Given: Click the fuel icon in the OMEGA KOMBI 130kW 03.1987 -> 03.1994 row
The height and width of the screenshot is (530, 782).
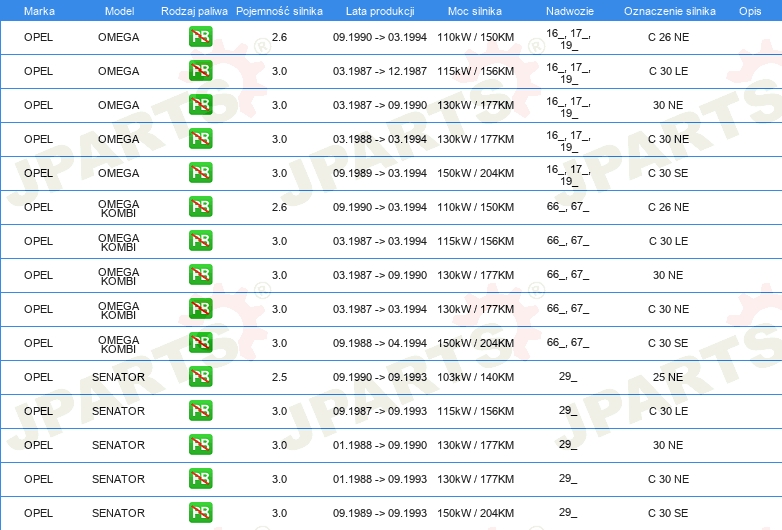Looking at the screenshot, I should [x=200, y=309].
